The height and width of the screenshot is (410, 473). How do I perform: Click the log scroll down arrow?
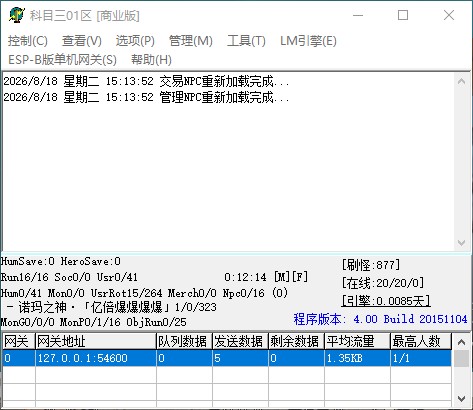(462, 243)
